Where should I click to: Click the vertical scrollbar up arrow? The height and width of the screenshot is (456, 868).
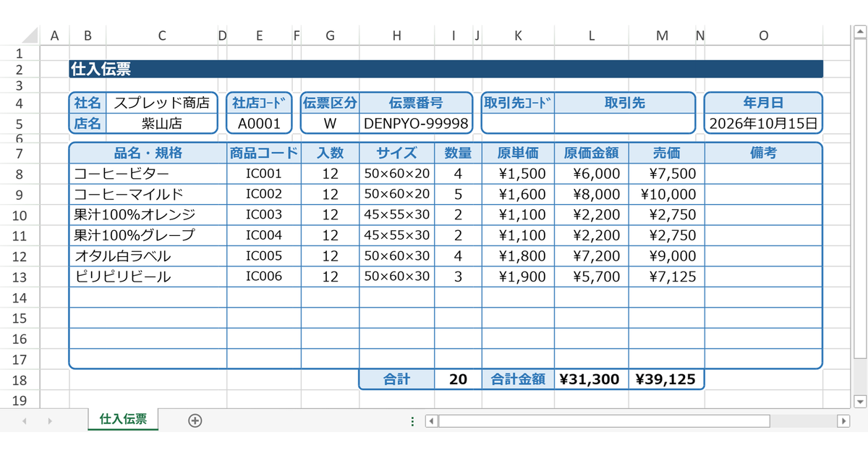(x=860, y=33)
